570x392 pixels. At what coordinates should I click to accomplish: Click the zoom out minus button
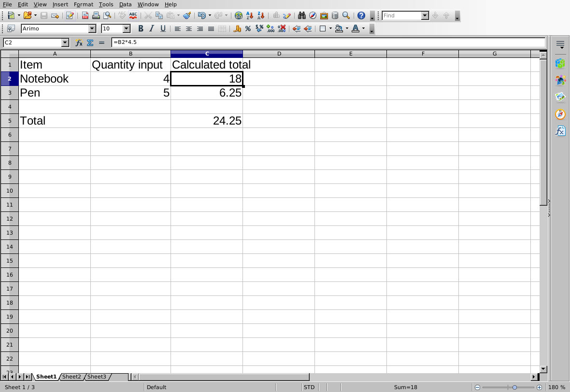478,387
